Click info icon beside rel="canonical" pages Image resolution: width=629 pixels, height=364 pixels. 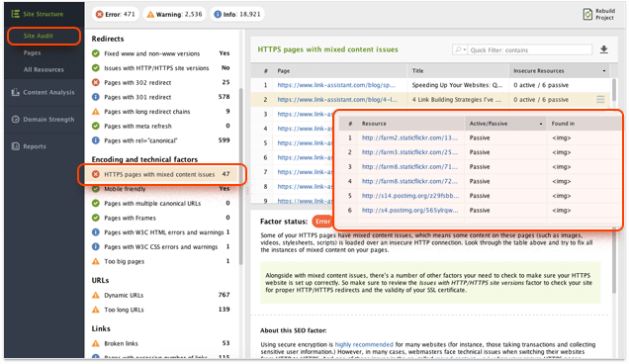(96, 140)
